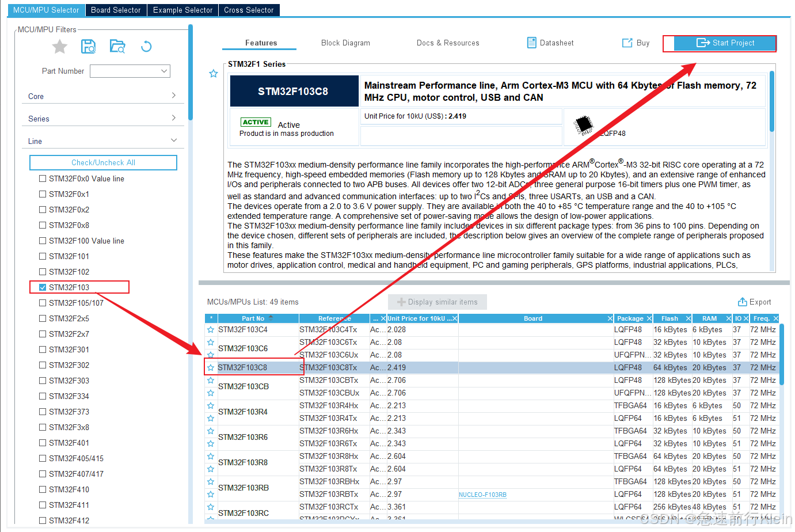Open the Example Selector tab
This screenshot has height=532, width=795.
tap(182, 10)
